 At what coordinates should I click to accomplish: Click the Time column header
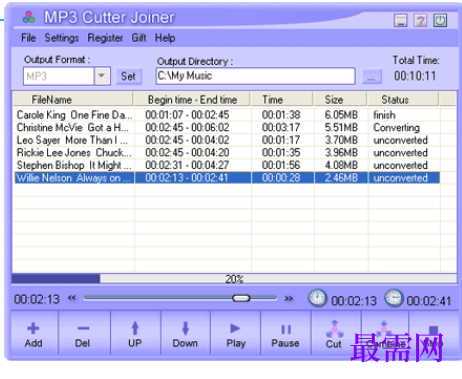click(x=282, y=100)
